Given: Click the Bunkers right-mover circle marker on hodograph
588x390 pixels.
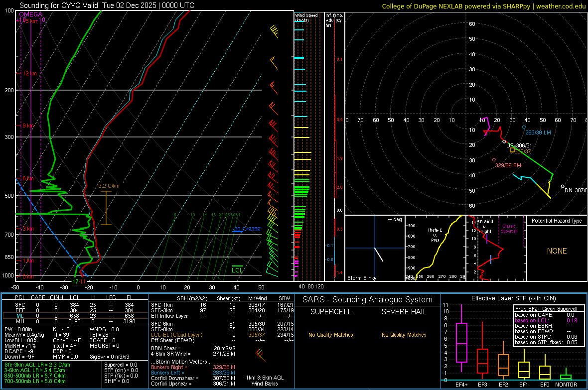Looking at the screenshot, I should (x=494, y=160).
